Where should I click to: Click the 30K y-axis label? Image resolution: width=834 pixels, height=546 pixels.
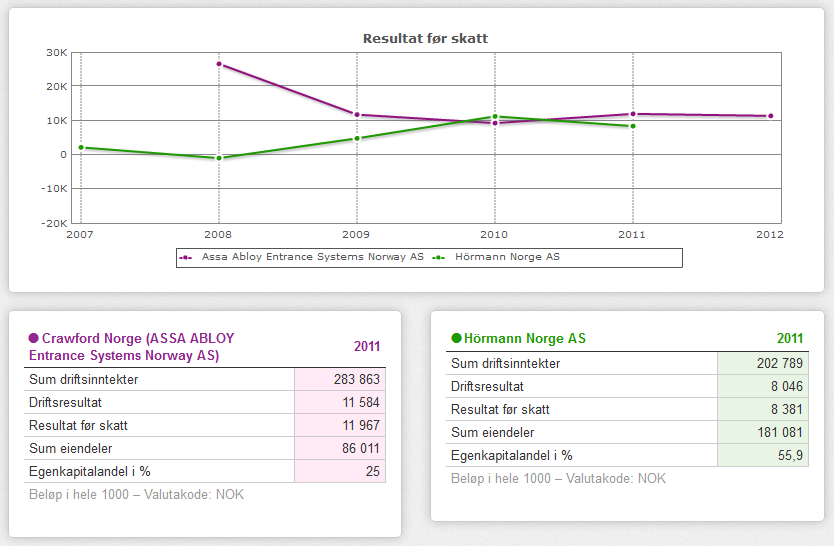[x=56, y=53]
